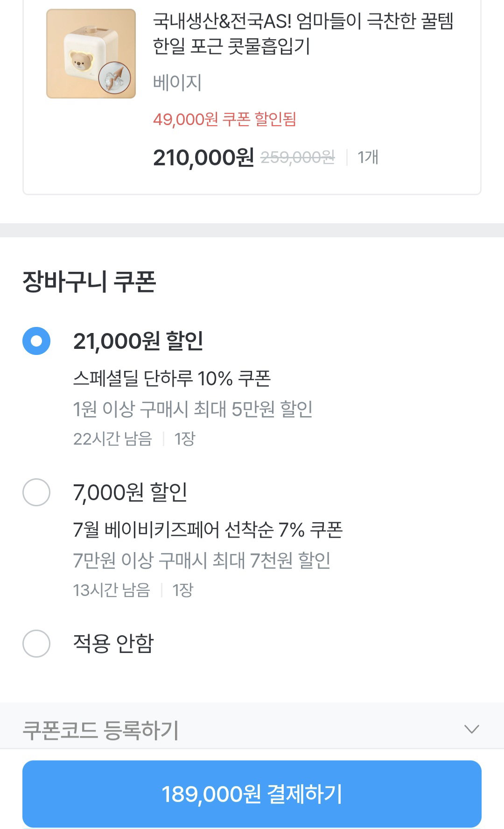Tap the 21,000원 할인 heading text
504x829 pixels.
(x=138, y=341)
